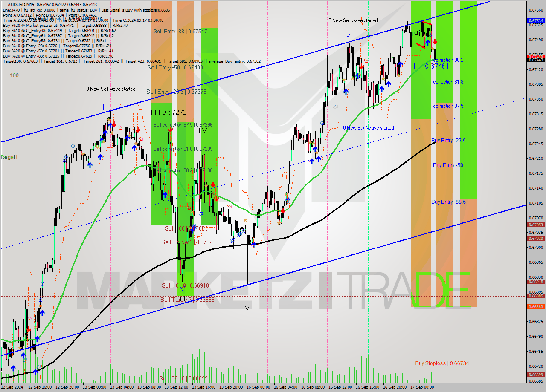Click the 'I I I 0.67461' wave label
Screen dimensions: 546x392
431,66
